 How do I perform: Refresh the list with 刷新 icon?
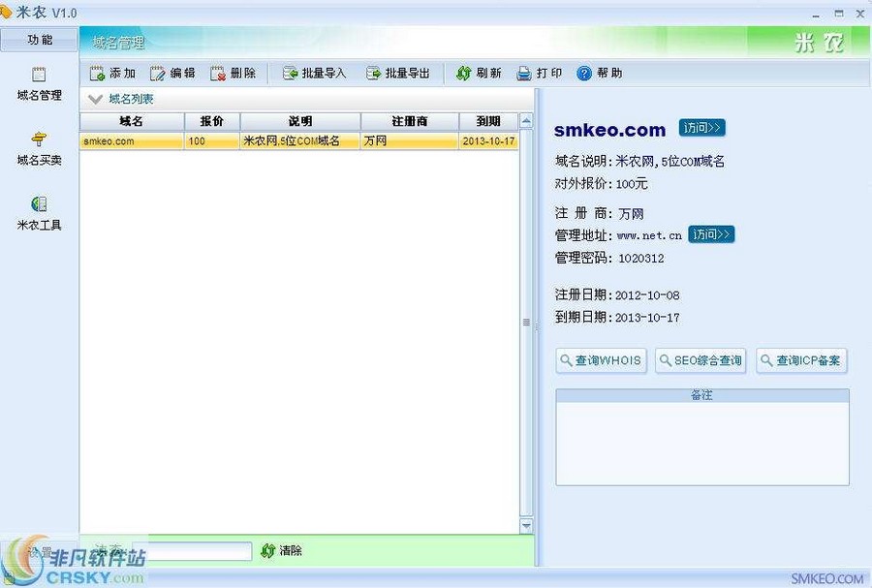click(x=478, y=73)
